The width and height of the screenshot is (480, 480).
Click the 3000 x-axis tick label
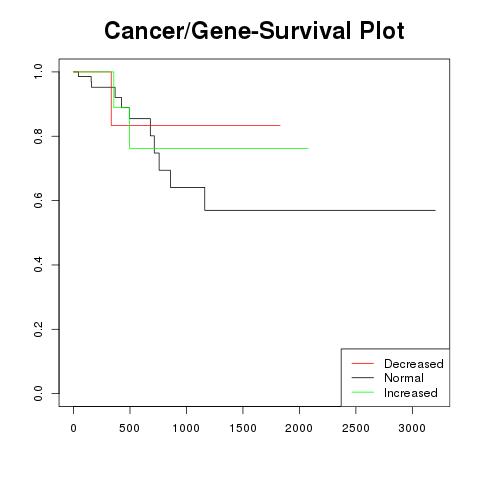[412, 428]
